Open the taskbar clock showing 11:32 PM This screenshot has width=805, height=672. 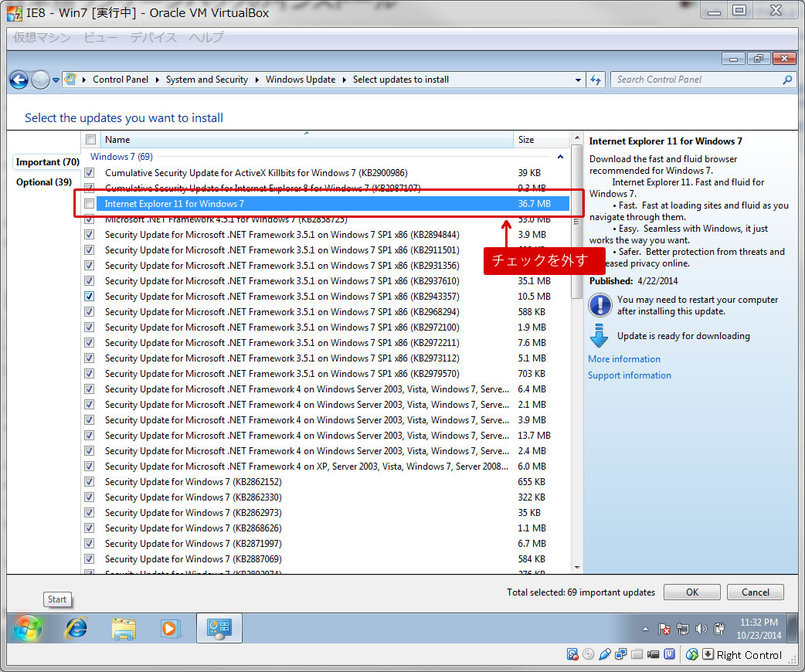click(759, 629)
